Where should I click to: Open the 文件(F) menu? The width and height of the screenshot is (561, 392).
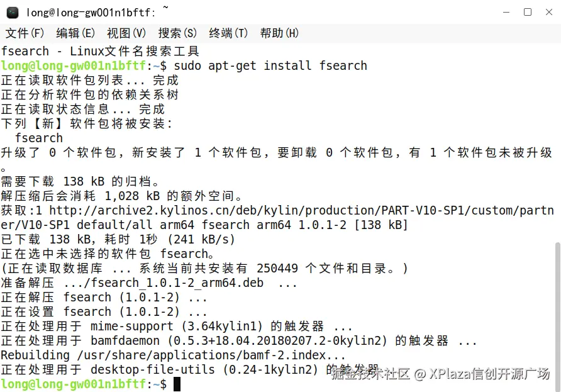[x=25, y=33]
